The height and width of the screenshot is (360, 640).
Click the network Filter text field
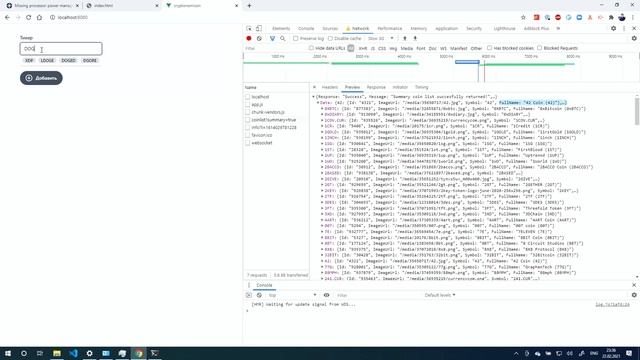click(x=275, y=48)
